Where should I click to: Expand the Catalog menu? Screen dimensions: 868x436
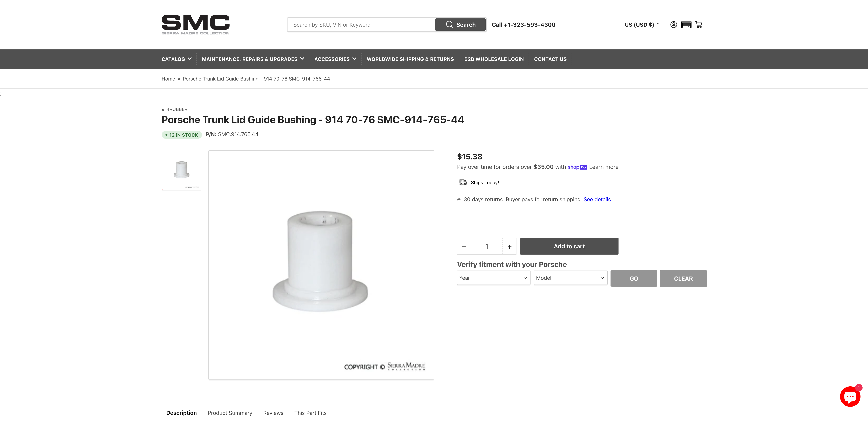(x=176, y=59)
